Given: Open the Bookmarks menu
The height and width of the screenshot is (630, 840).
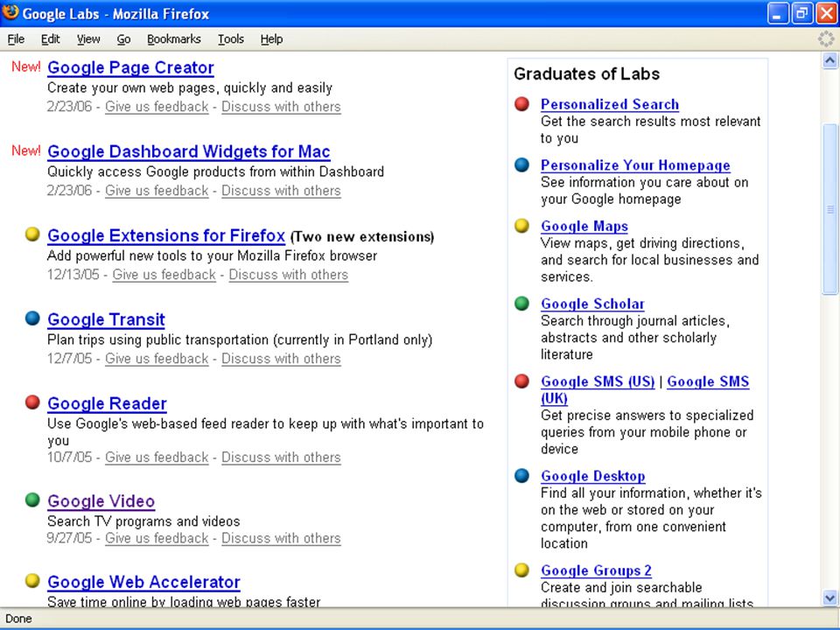Looking at the screenshot, I should pyautogui.click(x=174, y=39).
